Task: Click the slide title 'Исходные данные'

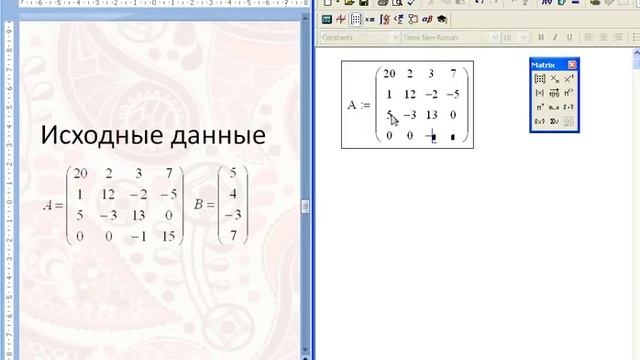Action: click(x=153, y=136)
